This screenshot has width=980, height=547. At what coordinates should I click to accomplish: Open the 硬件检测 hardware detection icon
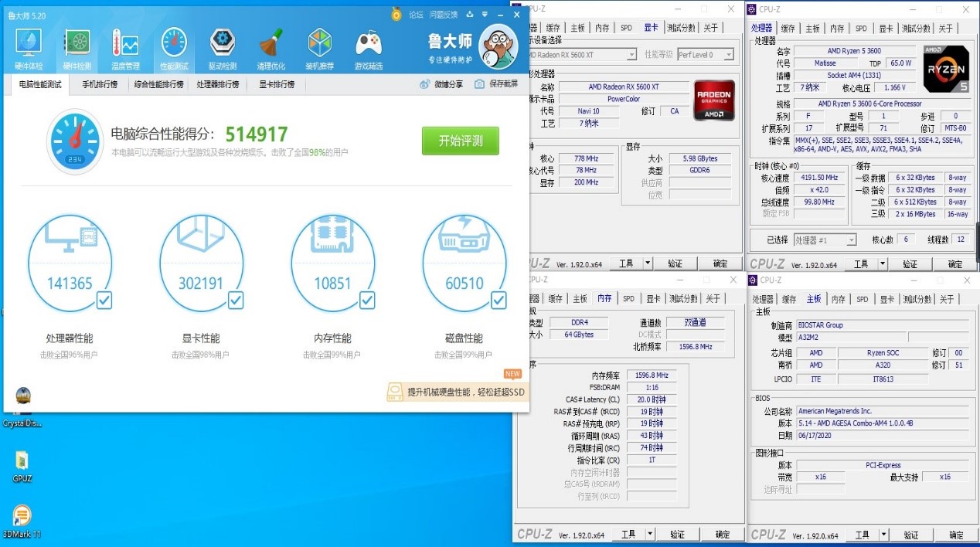click(77, 43)
